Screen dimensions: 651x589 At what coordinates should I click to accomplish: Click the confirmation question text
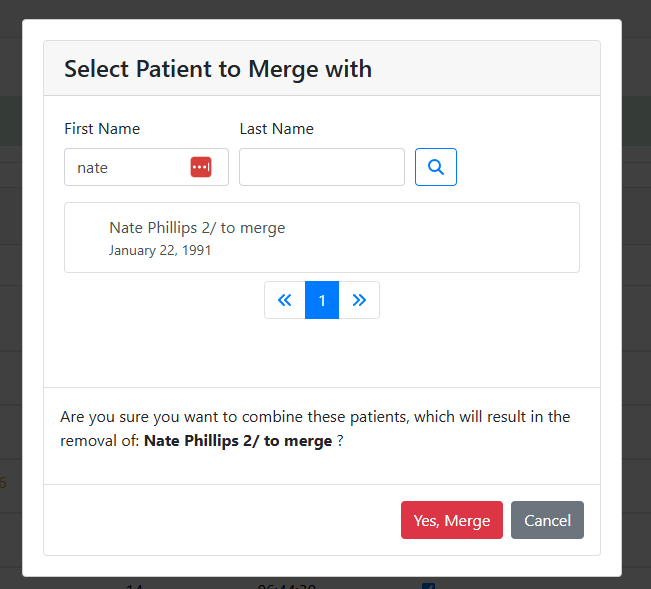point(315,416)
